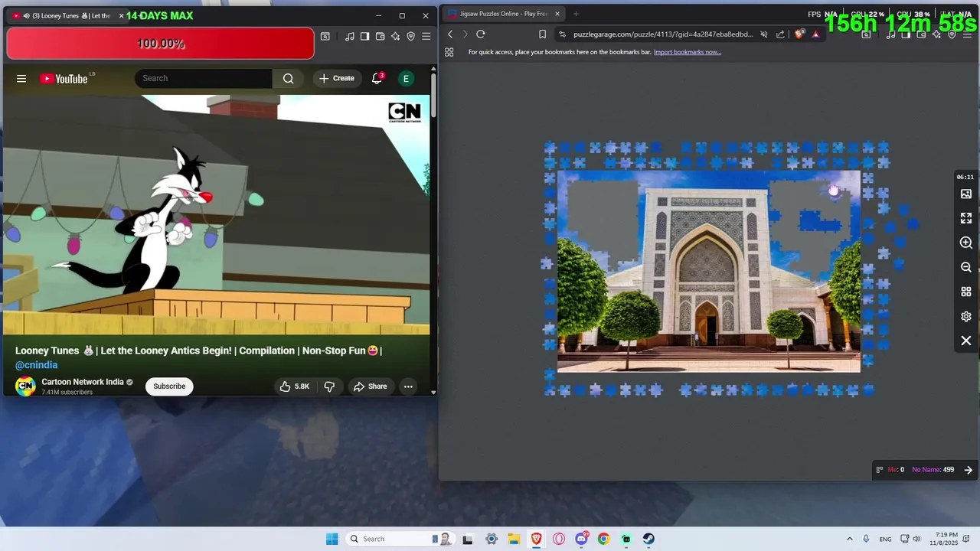Click the No Name: 499 score

pos(933,470)
